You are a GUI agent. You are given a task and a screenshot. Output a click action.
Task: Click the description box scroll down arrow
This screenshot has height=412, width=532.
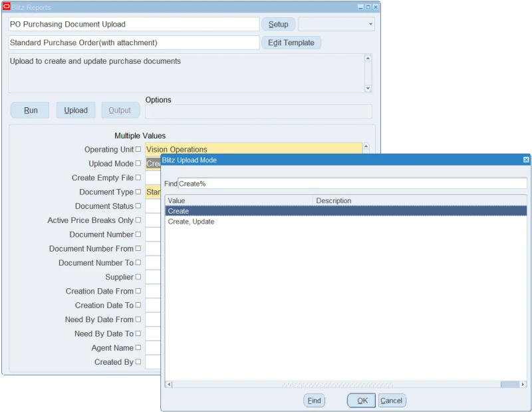[x=368, y=89]
